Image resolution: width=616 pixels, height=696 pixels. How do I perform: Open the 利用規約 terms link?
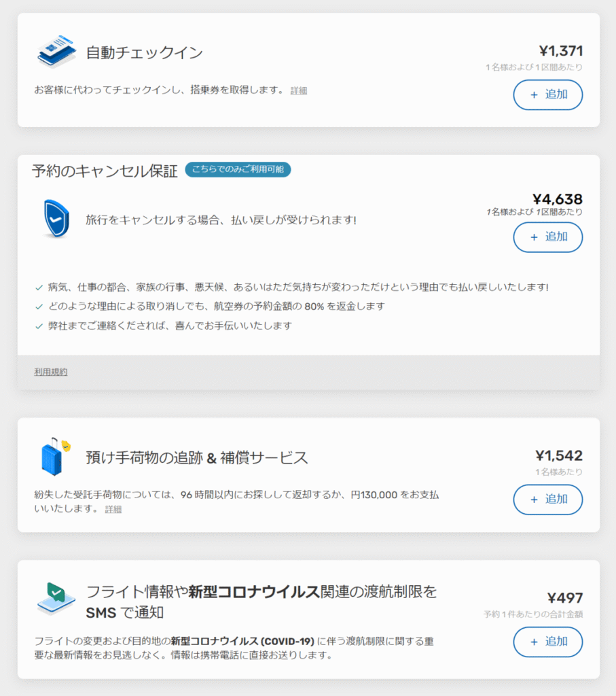click(51, 372)
